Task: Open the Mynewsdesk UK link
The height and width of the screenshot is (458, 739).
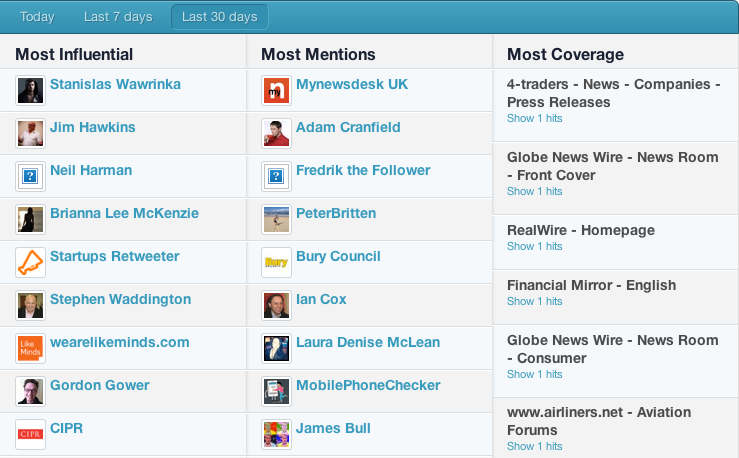Action: point(352,84)
